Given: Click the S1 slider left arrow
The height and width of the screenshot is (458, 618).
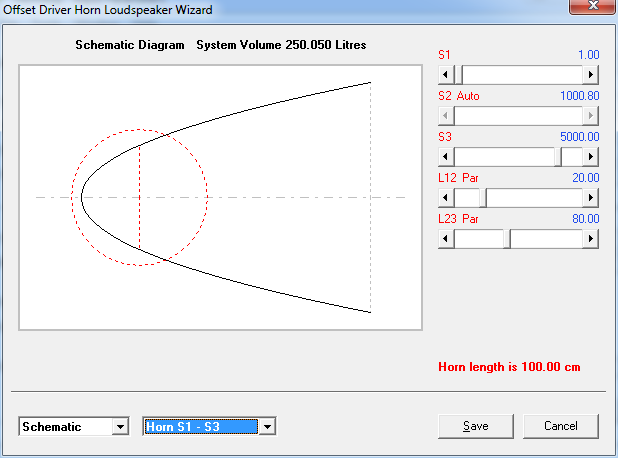Looking at the screenshot, I should [446, 74].
